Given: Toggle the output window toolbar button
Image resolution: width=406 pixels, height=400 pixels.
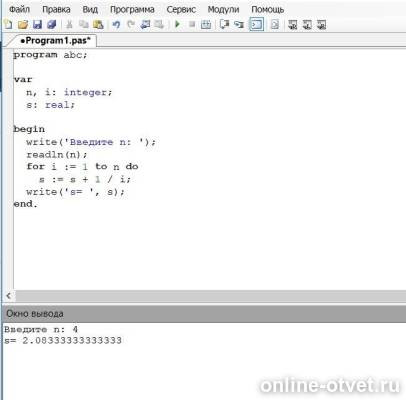Looking at the screenshot, I should point(256,25).
